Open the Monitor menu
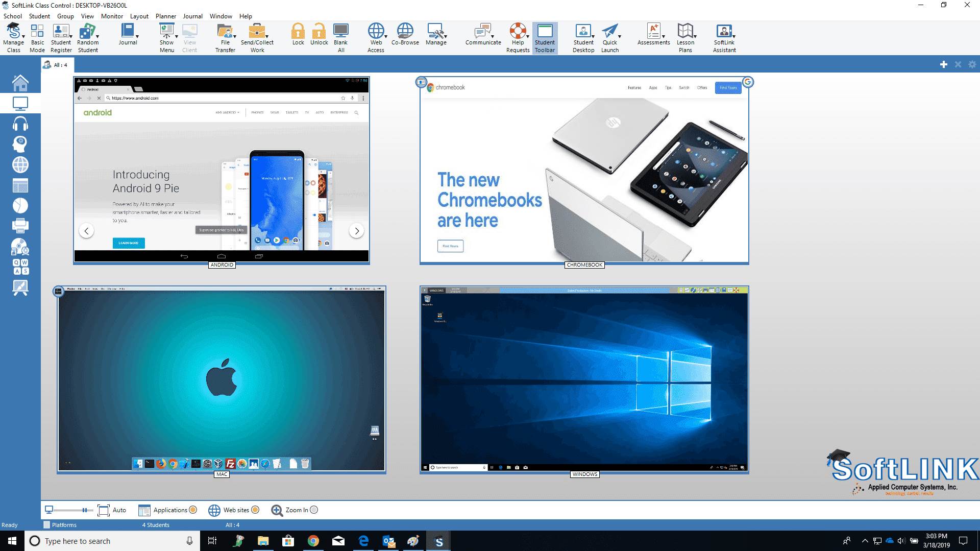This screenshot has width=980, height=551. click(112, 16)
